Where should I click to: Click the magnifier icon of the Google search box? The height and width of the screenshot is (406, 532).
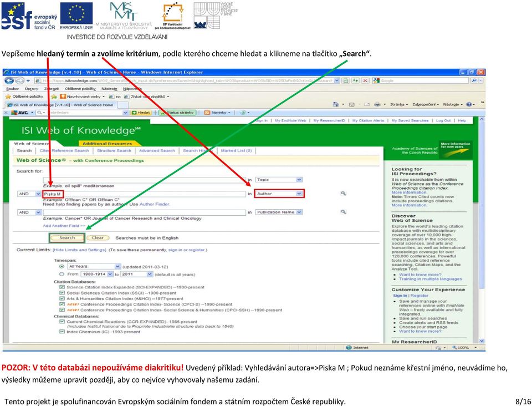pos(474,80)
